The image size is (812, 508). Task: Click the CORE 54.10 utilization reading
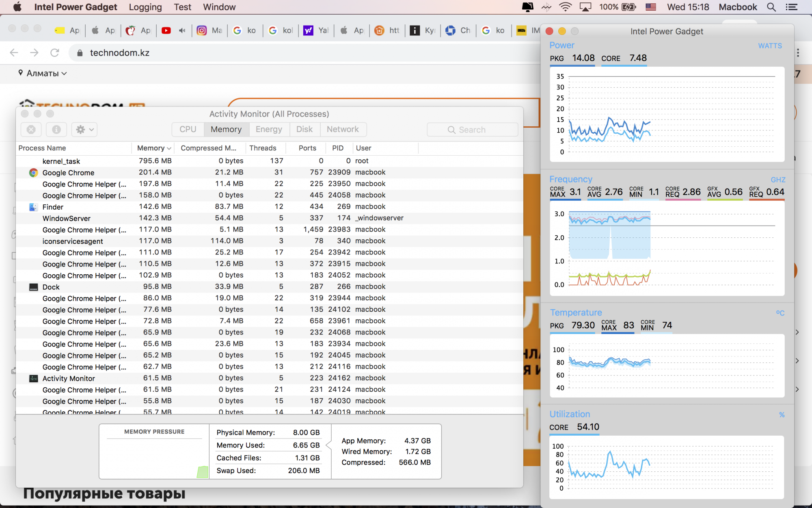[x=574, y=427]
